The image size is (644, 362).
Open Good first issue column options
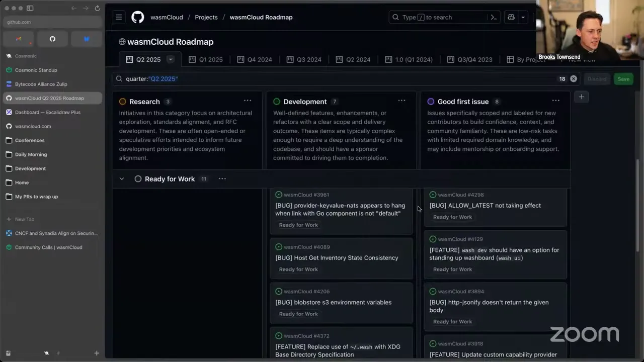coord(555,101)
